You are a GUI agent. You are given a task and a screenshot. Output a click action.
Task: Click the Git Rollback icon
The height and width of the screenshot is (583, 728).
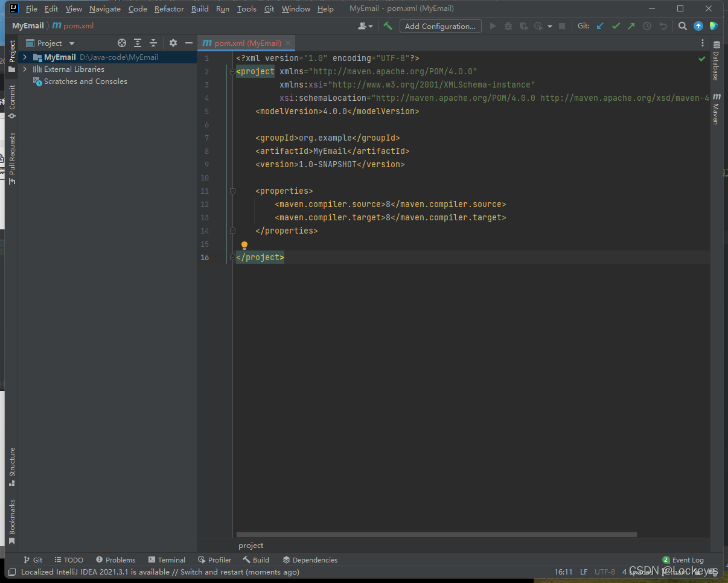tap(663, 26)
